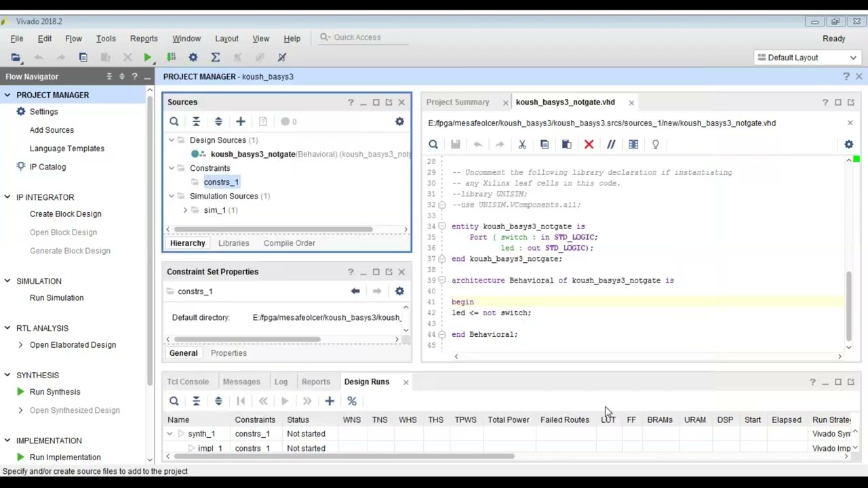Screen dimensions: 868x488
Task: Collapse entity code fold at line 34
Action: (442, 226)
